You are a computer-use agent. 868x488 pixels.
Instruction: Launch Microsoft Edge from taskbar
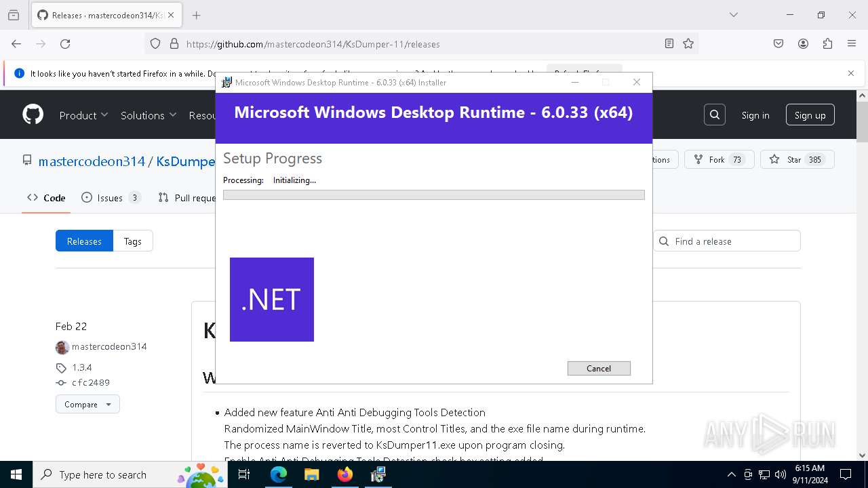pos(279,474)
